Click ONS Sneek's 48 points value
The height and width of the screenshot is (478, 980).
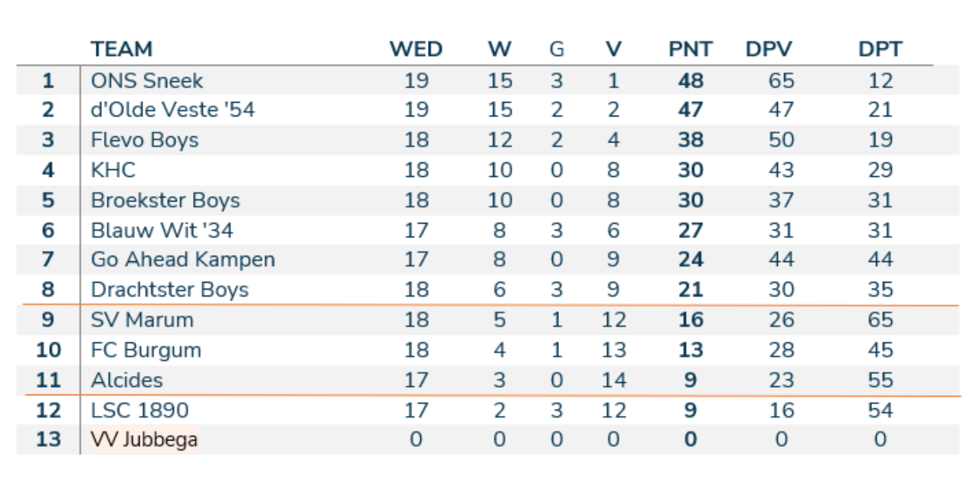[x=690, y=80]
